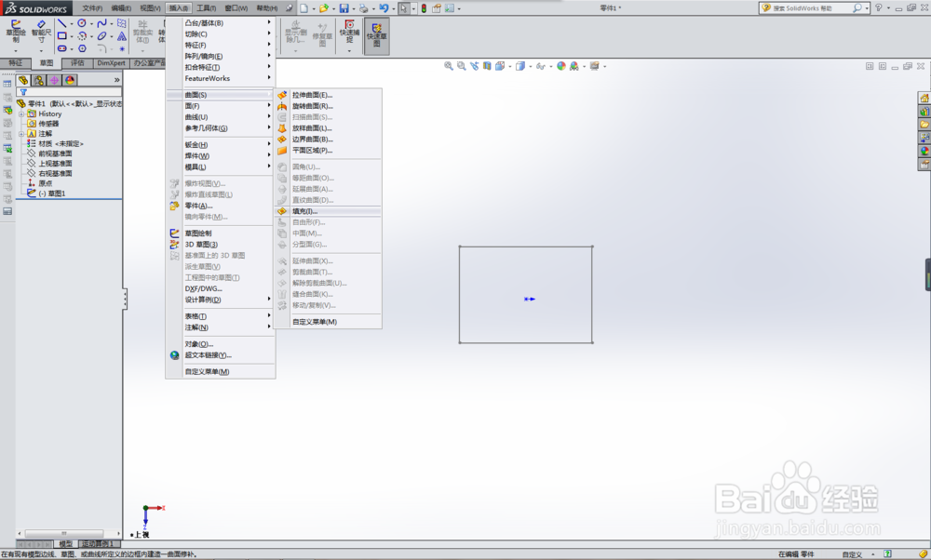Select the Spline sketch tool
Viewport: 931px width, 560px height.
click(101, 23)
